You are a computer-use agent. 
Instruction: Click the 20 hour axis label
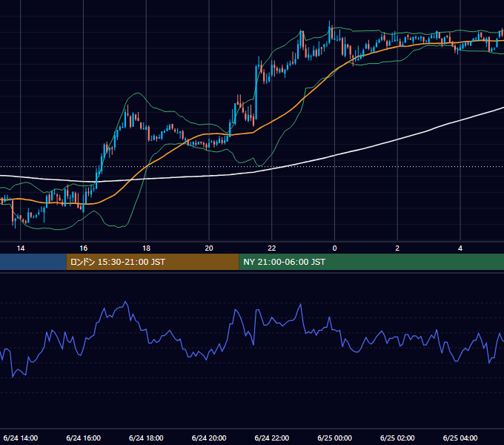pyautogui.click(x=209, y=248)
